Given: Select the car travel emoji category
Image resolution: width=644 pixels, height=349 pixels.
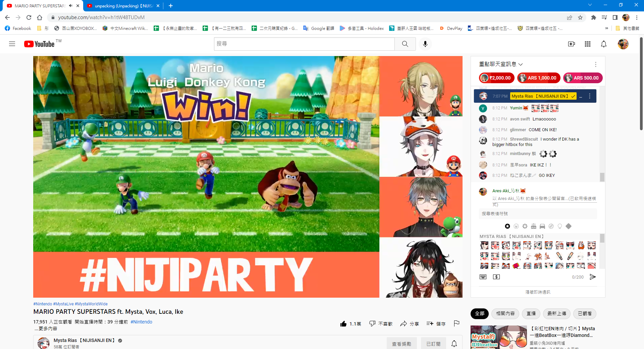Looking at the screenshot, I should (542, 226).
